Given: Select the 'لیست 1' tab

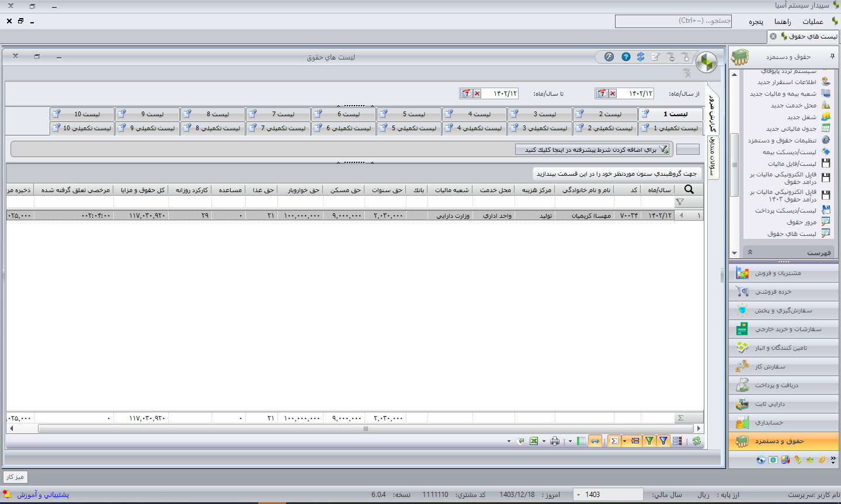Looking at the screenshot, I should pyautogui.click(x=671, y=114).
